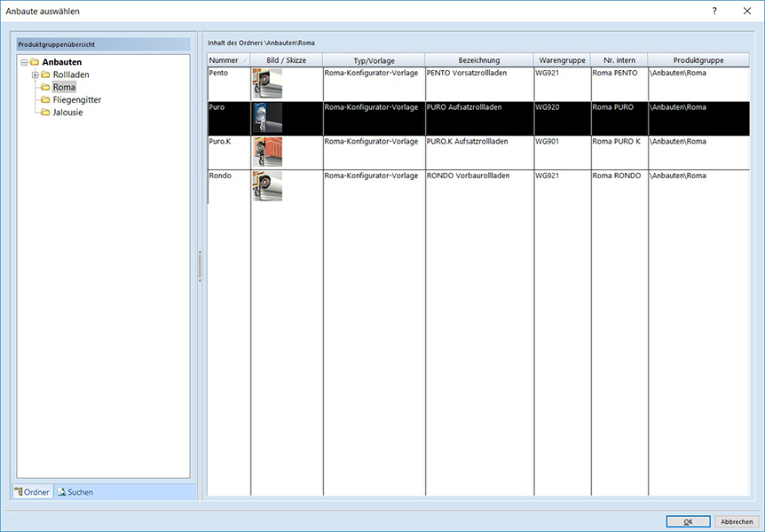
Task: Click the Roma PURO internal number cell
Action: (619, 118)
